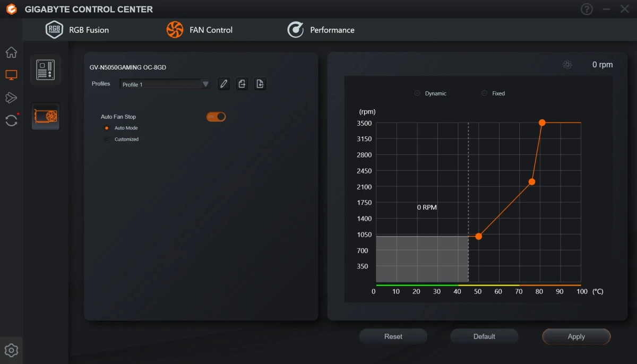Image resolution: width=637 pixels, height=364 pixels.
Task: Switch to the RGB Fusion tab
Action: point(76,30)
